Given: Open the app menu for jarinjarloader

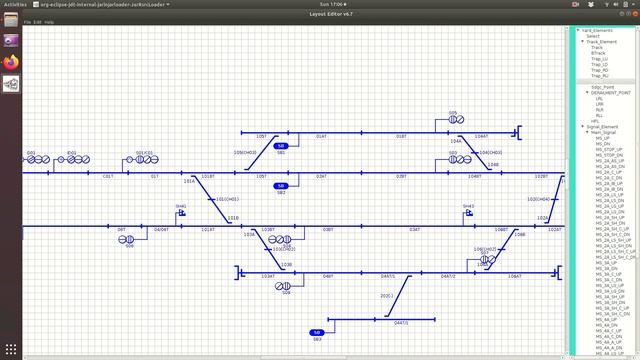Looking at the screenshot, I should (x=101, y=4).
